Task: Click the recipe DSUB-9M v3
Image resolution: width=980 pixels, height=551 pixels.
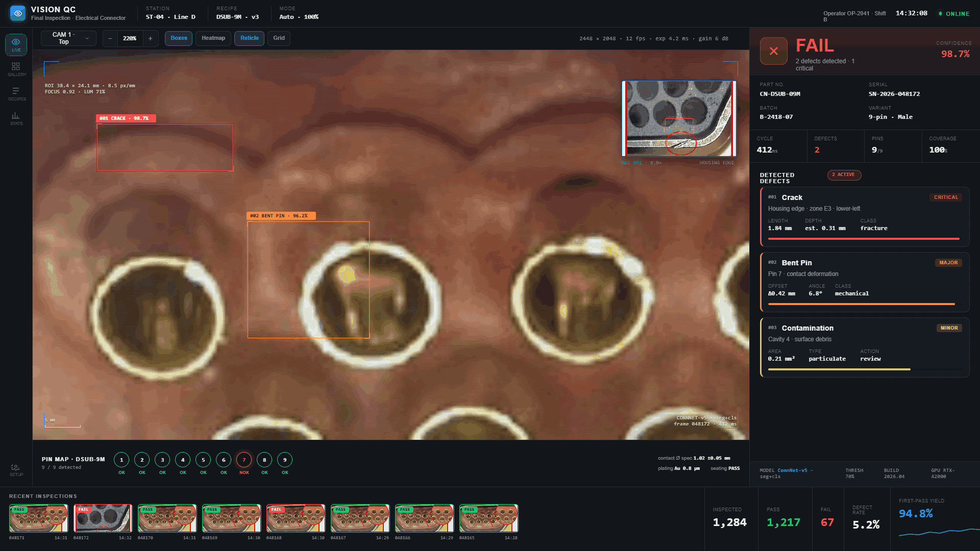Action: [237, 17]
